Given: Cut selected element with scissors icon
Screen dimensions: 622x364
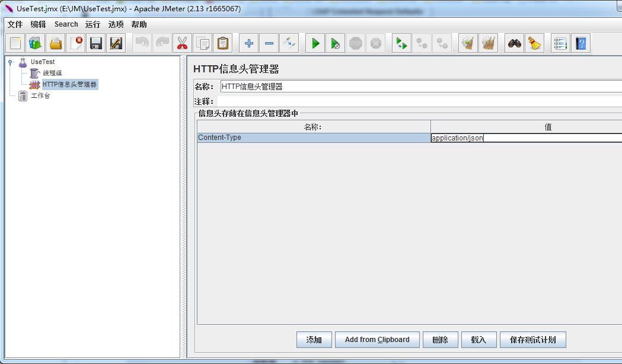Looking at the screenshot, I should point(183,43).
